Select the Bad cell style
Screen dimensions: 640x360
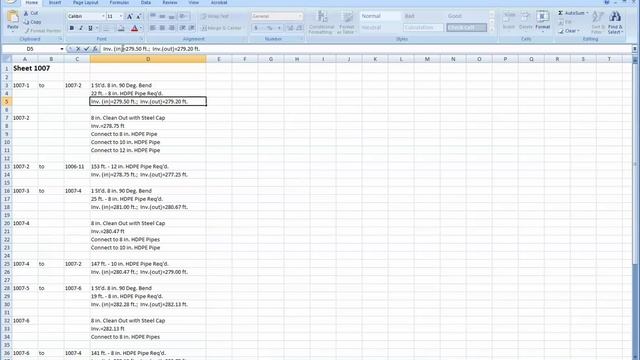(x=423, y=16)
